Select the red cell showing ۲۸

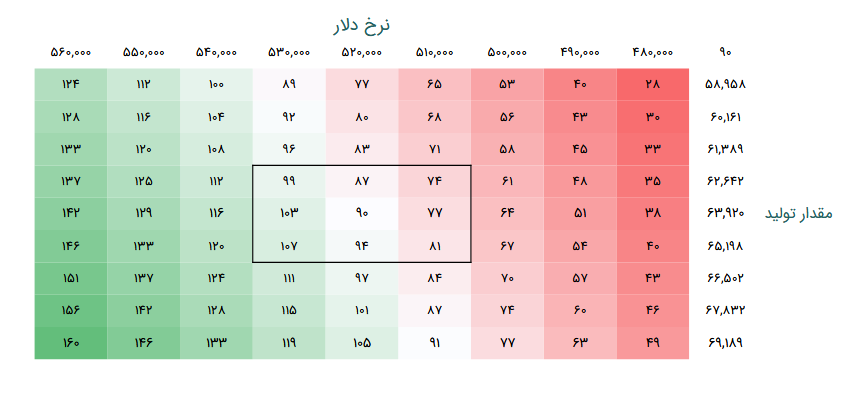coord(653,84)
